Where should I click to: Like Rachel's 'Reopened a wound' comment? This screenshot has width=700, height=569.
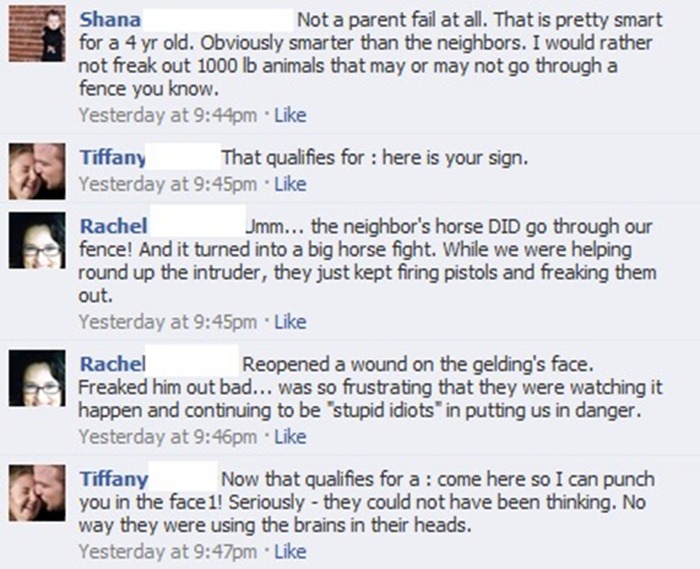(x=289, y=436)
